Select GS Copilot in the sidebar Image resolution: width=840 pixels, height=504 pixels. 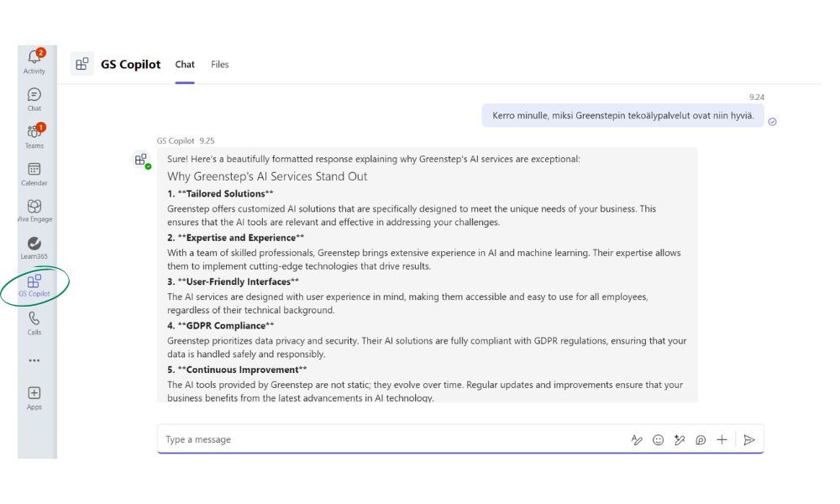coord(34,285)
